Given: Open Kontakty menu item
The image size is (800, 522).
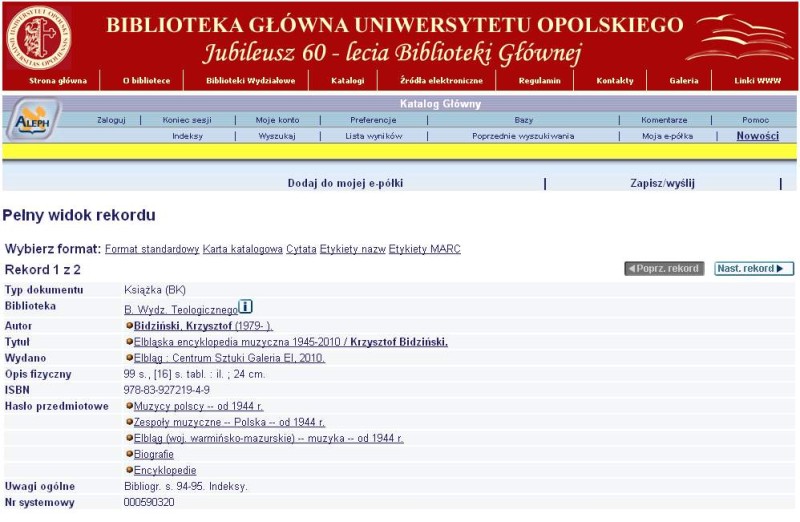Looking at the screenshot, I should click(615, 81).
